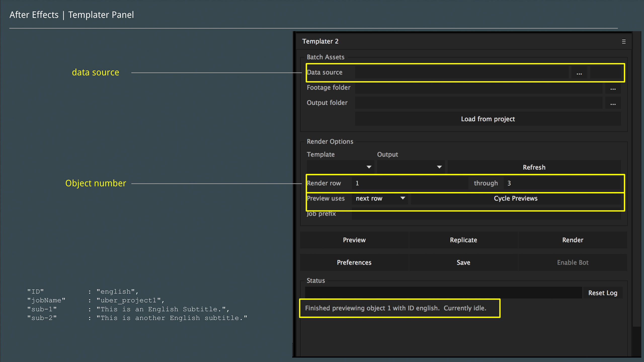644x362 pixels.
Task: Click the Render Options group label
Action: [330, 142]
